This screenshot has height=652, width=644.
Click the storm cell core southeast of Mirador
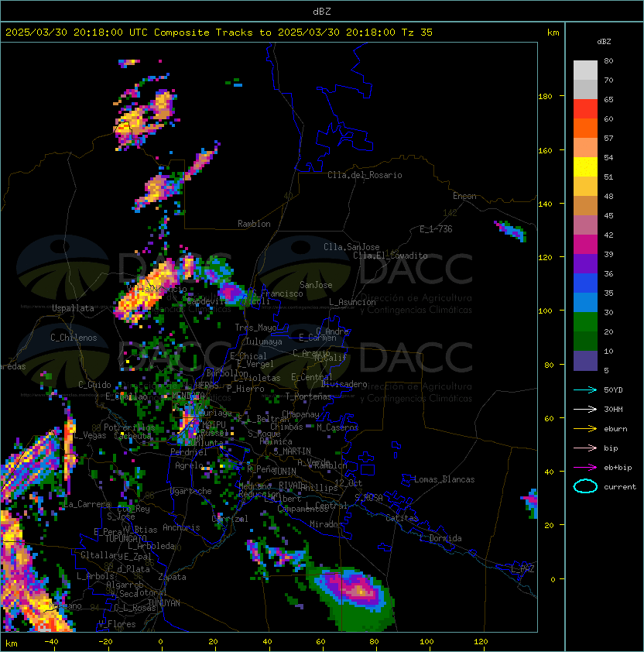(360, 589)
